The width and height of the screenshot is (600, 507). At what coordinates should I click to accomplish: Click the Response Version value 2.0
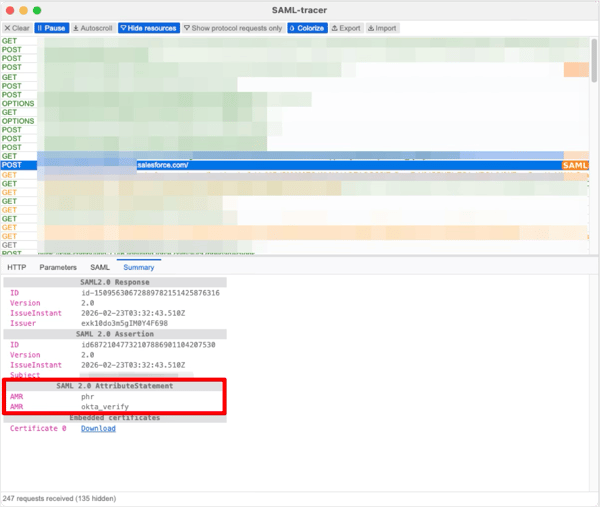88,303
